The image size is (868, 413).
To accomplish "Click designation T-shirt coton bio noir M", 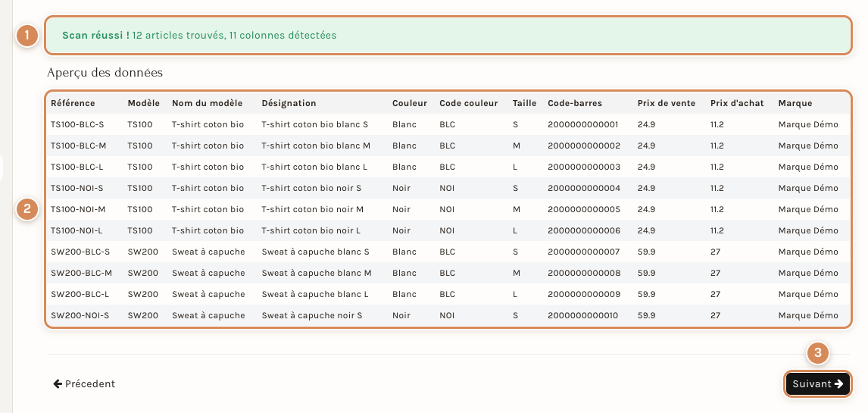I will click(313, 209).
